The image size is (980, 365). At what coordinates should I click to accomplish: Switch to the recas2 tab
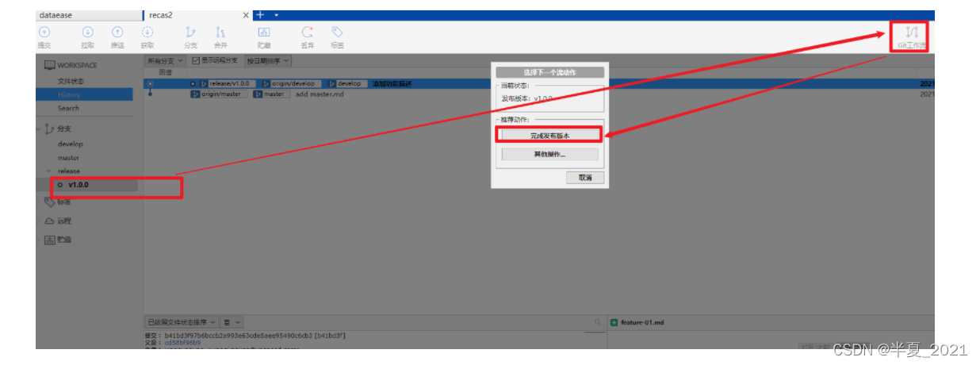pyautogui.click(x=197, y=15)
